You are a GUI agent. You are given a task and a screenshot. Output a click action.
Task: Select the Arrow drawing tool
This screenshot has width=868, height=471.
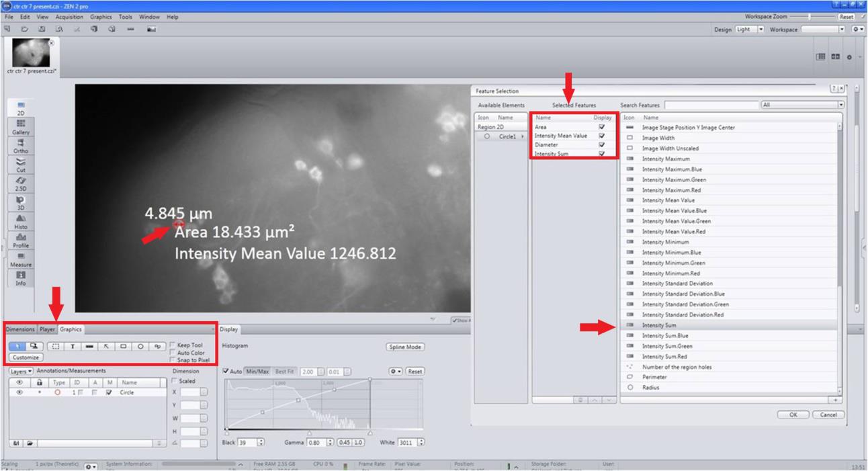(x=106, y=347)
